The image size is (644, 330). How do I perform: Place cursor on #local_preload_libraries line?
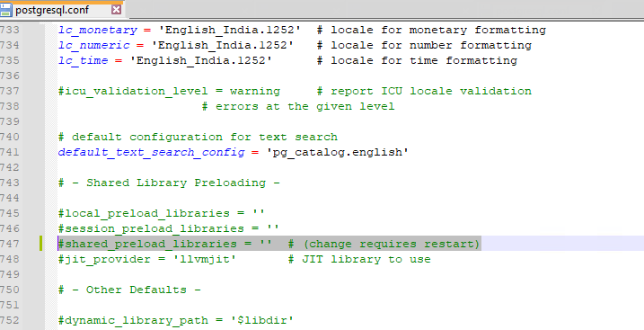(x=162, y=213)
